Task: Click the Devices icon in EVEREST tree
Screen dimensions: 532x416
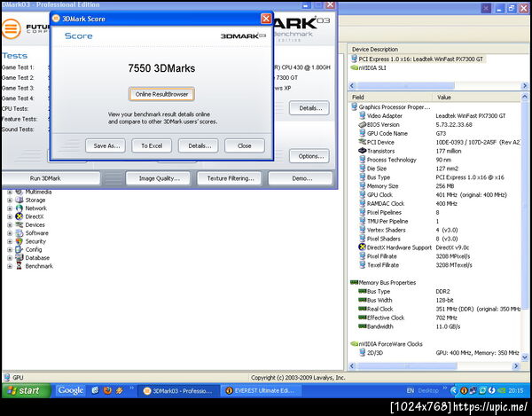Action: (x=20, y=225)
